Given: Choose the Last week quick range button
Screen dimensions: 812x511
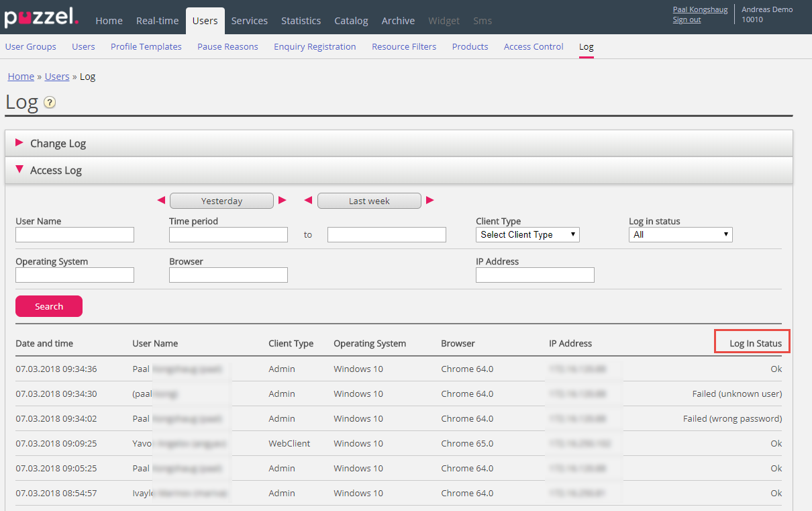Looking at the screenshot, I should (x=369, y=201).
